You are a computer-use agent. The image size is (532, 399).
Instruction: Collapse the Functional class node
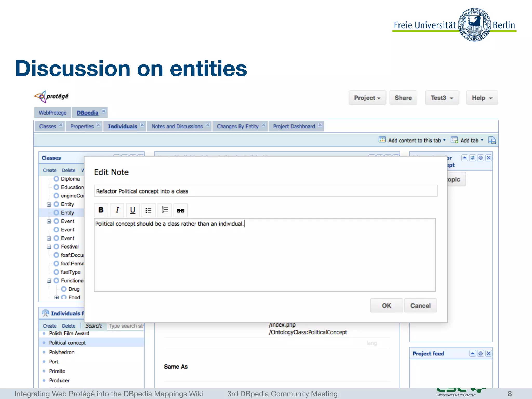tap(49, 281)
